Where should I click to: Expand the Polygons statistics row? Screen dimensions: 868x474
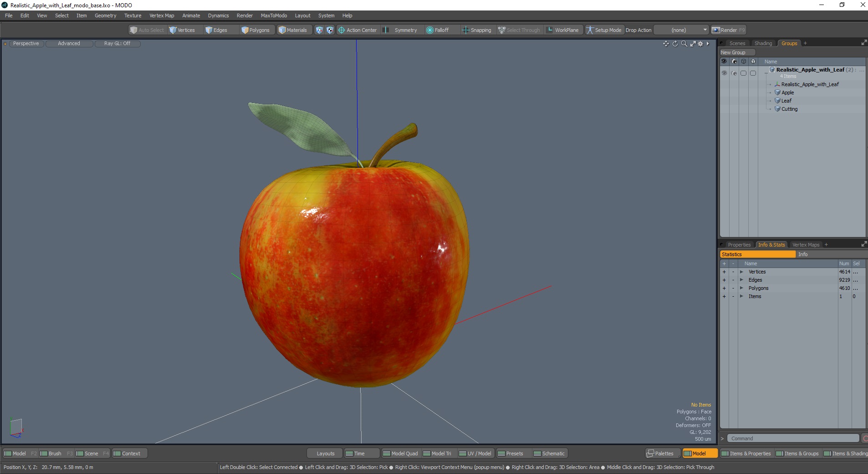pos(741,289)
